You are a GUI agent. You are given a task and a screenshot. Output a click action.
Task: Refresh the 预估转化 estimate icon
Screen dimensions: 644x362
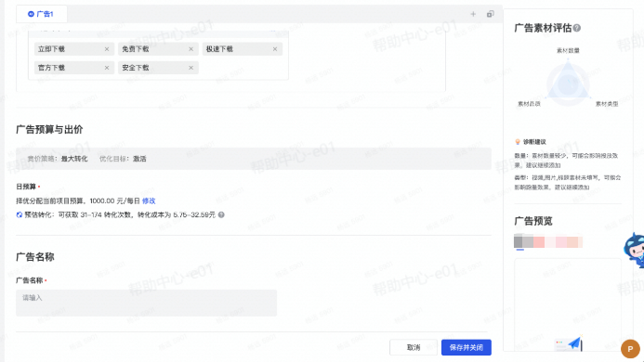pyautogui.click(x=20, y=214)
